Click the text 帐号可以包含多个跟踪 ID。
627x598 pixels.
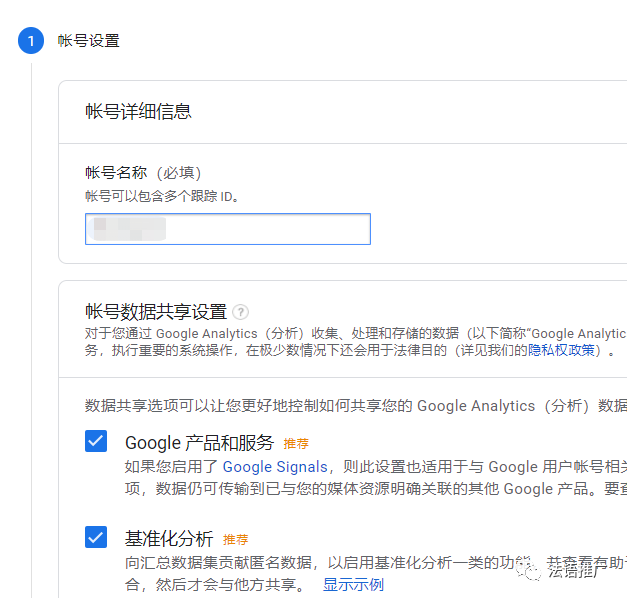coord(162,196)
